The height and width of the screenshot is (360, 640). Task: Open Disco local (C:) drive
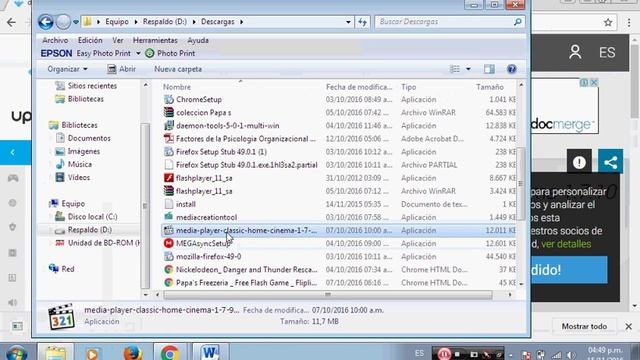[x=86, y=216]
